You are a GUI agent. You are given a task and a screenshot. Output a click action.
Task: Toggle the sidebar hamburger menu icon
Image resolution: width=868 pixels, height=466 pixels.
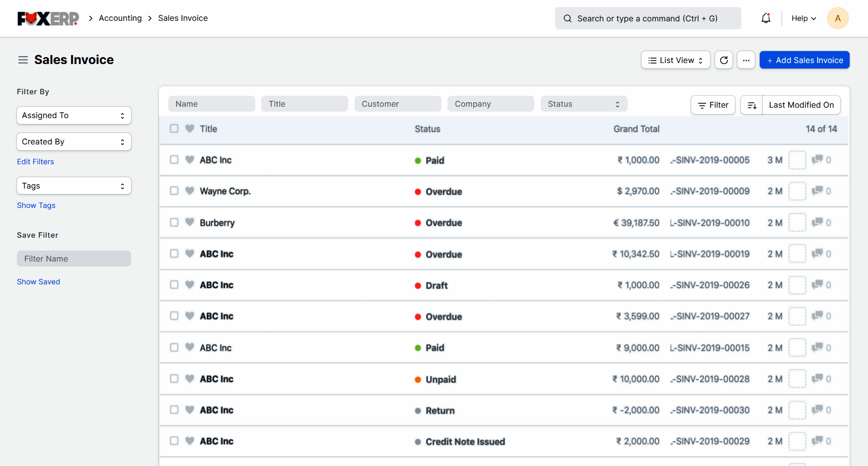coord(23,60)
